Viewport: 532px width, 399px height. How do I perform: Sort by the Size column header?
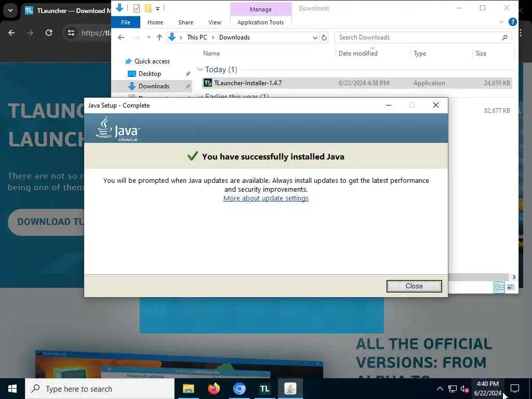tap(481, 54)
